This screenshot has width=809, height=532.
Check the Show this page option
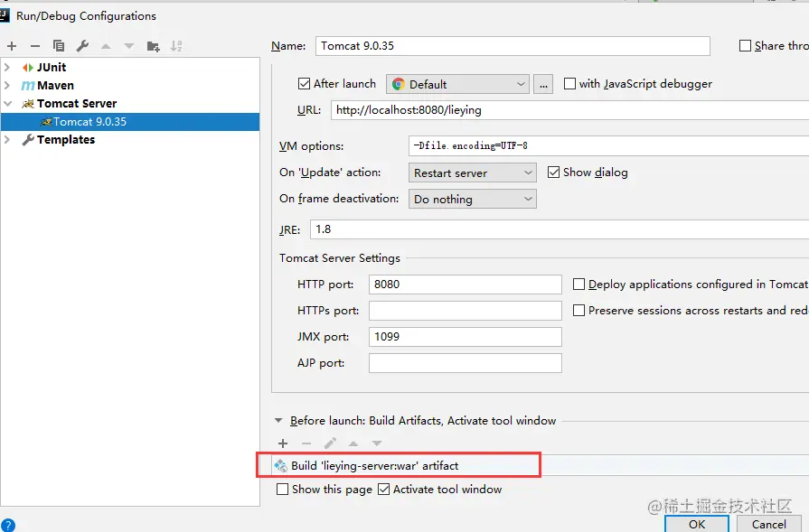point(282,490)
